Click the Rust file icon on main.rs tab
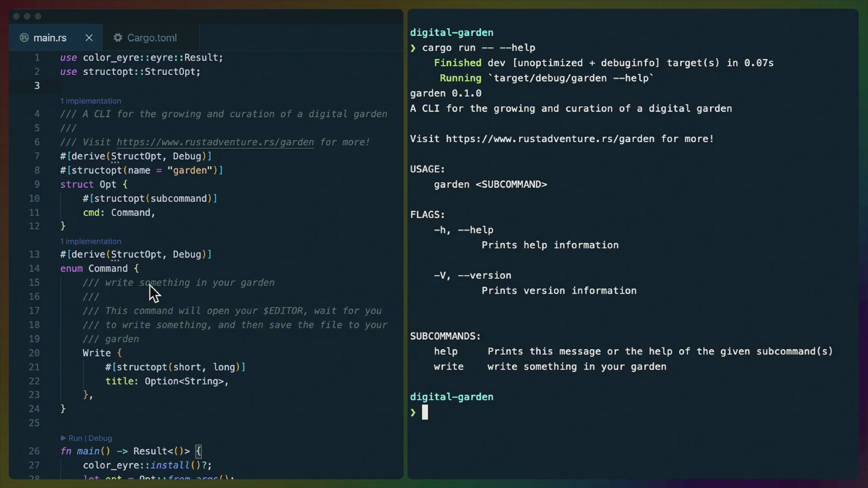Screen dimensions: 868x488 (24, 38)
